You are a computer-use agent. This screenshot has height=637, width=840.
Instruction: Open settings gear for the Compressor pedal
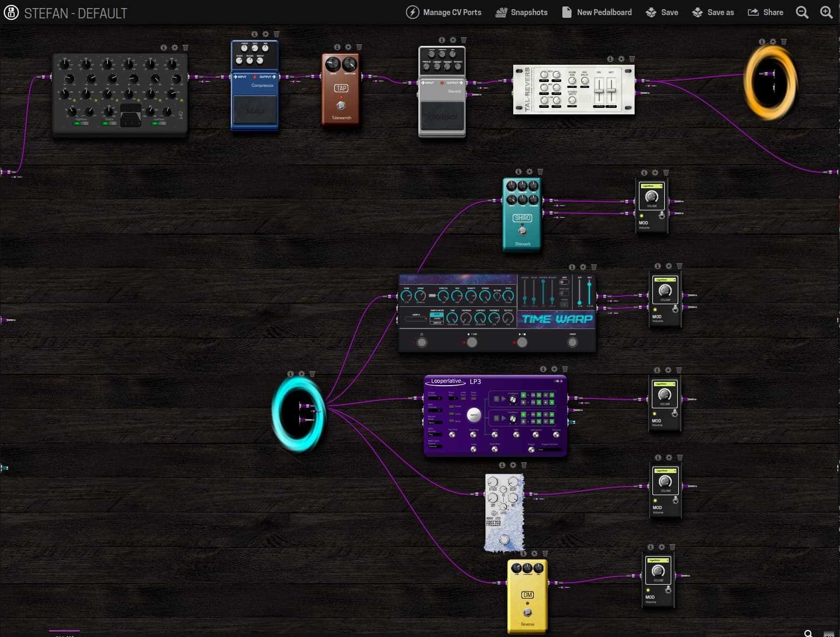pos(265,34)
